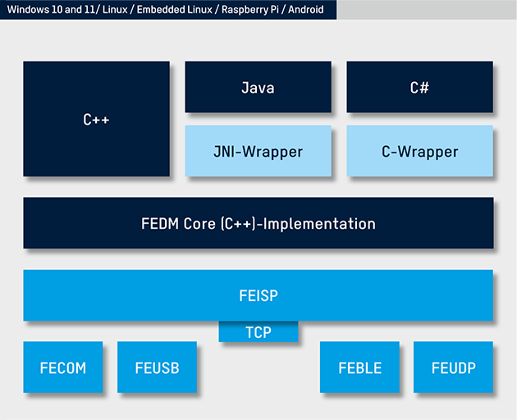Select the C# block
517x420 pixels.
[419, 87]
